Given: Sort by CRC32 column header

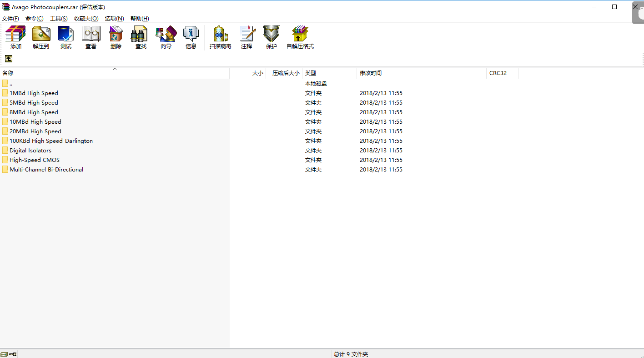Looking at the screenshot, I should point(502,73).
